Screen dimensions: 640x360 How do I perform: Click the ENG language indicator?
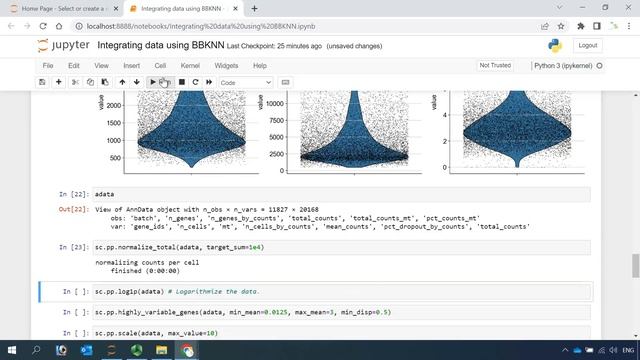pyautogui.click(x=628, y=350)
